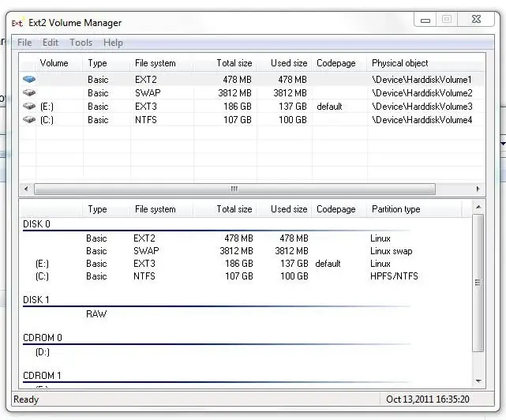Open the Tools menu
Image resolution: width=506 pixels, height=420 pixels.
81,43
